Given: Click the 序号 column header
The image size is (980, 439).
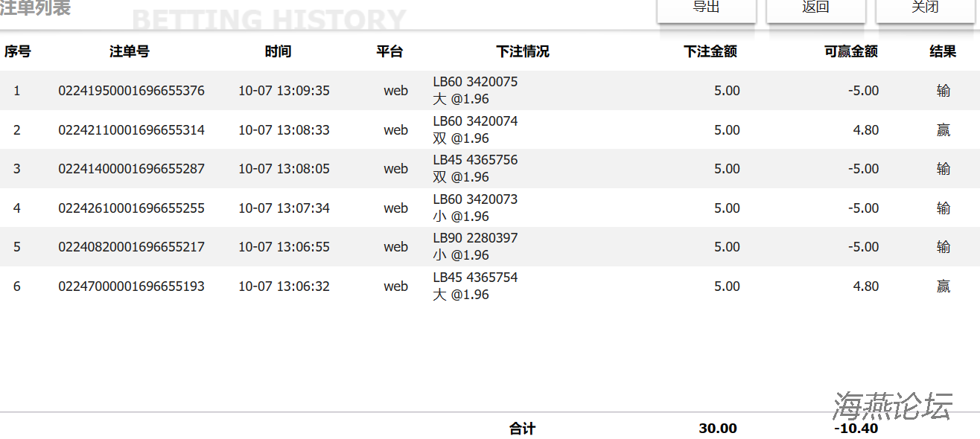Looking at the screenshot, I should click(x=17, y=51).
